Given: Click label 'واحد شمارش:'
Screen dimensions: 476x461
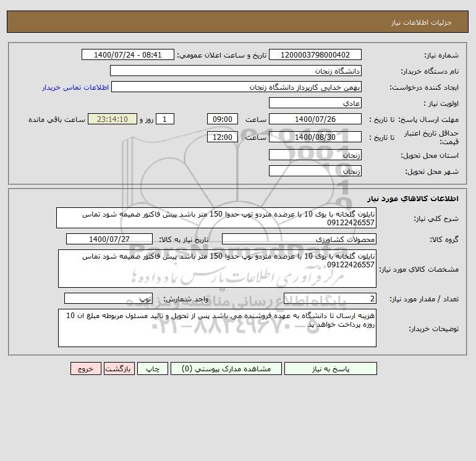Looking at the screenshot, I should click(x=186, y=299).
